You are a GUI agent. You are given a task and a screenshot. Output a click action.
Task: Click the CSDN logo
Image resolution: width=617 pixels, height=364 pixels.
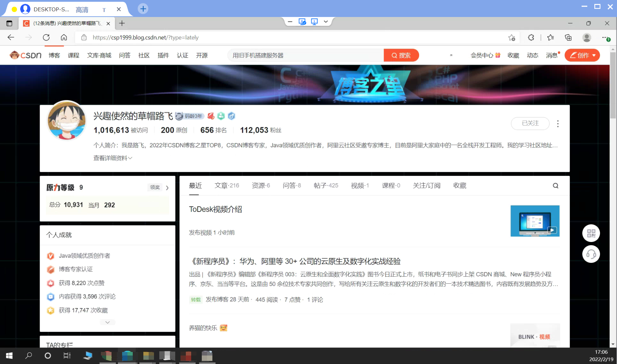[25, 55]
